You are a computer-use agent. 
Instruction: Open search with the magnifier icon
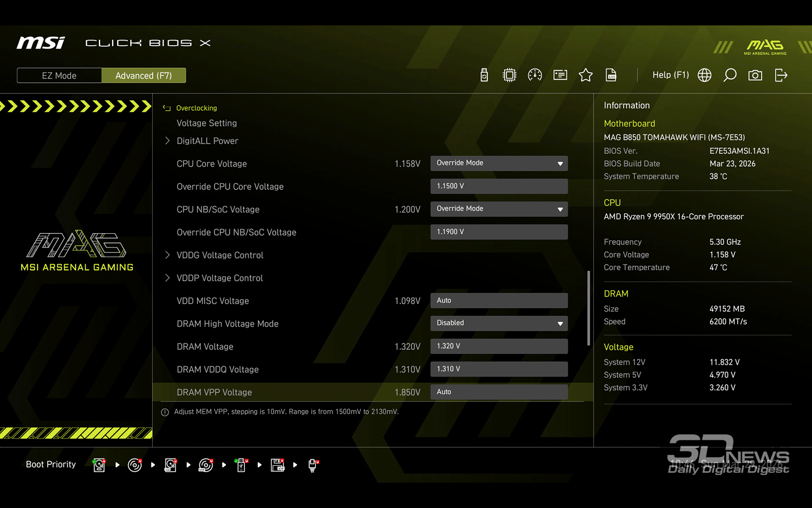coord(730,75)
